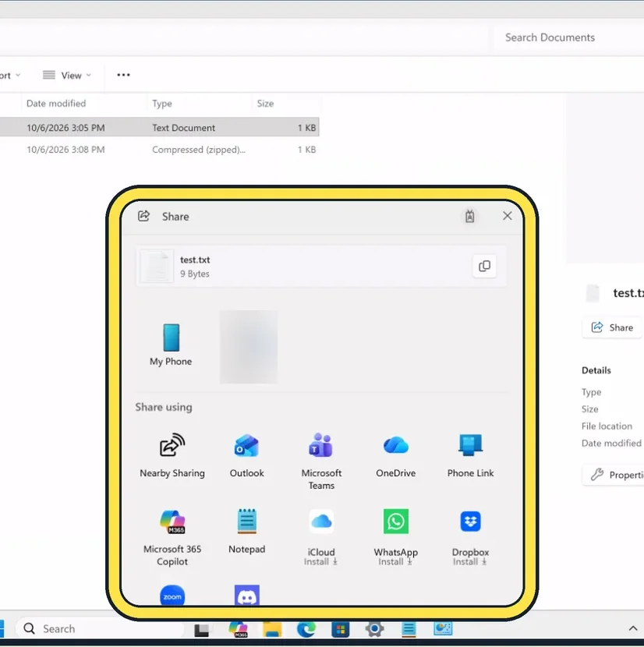Click the test.txt file card in Share dialog
644x647 pixels.
tap(321, 266)
